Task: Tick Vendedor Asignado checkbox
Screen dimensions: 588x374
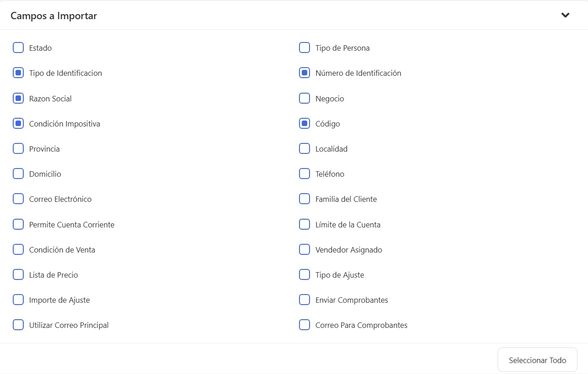Action: pyautogui.click(x=304, y=249)
